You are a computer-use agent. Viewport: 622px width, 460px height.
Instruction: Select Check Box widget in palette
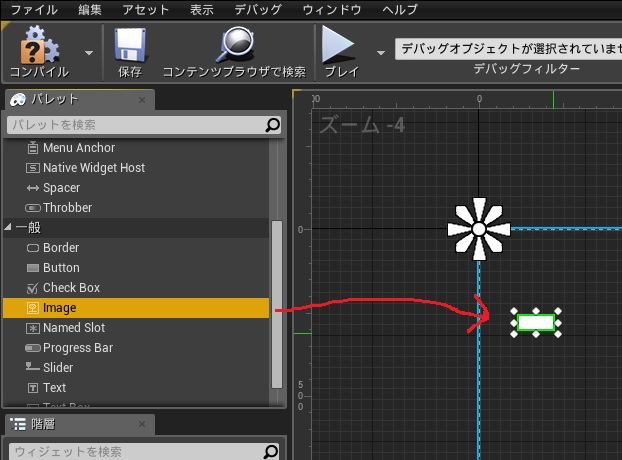pos(136,288)
